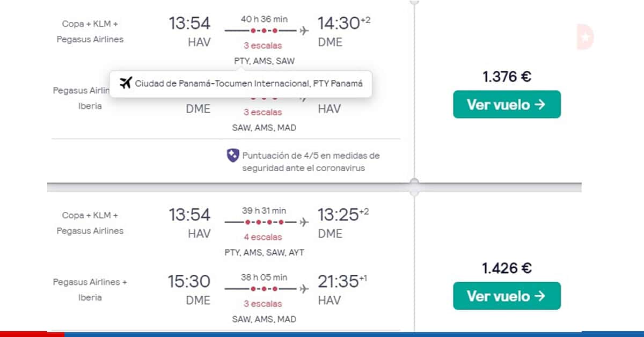Click plane icon on the 38 h 05 min route
644x337 pixels.
(x=304, y=289)
